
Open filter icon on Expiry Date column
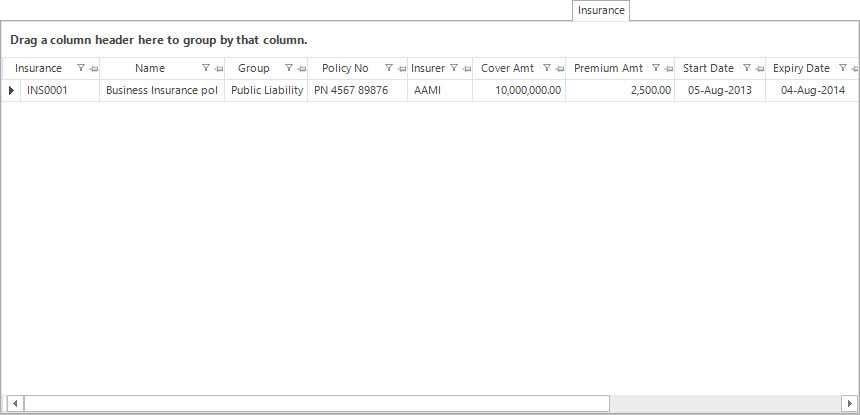(x=842, y=68)
